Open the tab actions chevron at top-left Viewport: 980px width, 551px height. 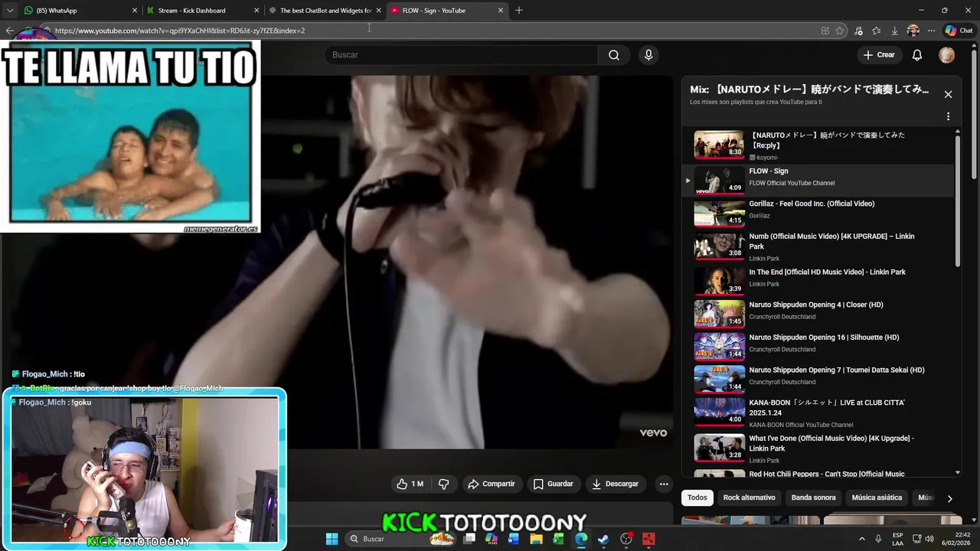(10, 11)
